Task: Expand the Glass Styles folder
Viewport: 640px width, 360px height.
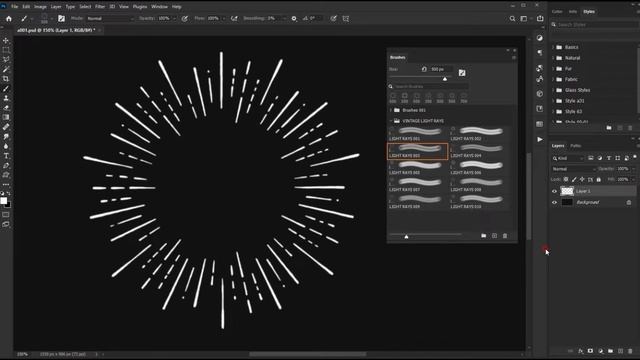Action: [553, 90]
